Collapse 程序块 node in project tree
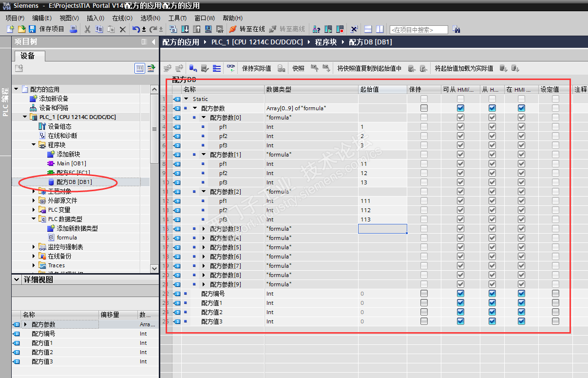 [34, 145]
